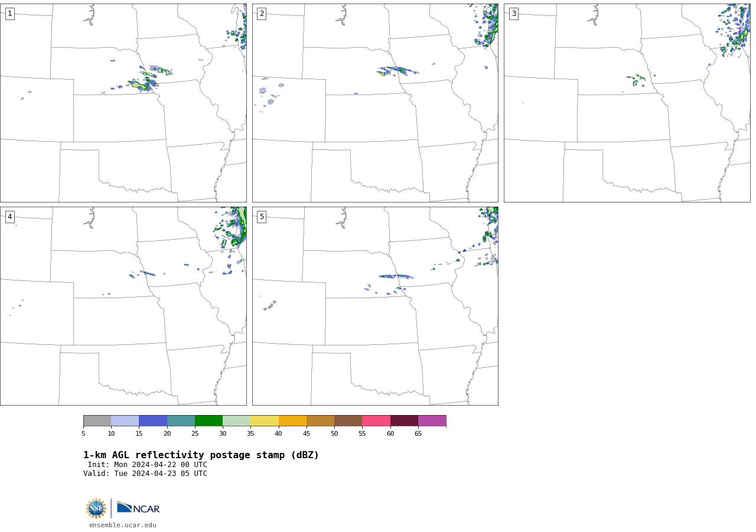Click the pale green 30-35 dBZ swatch
756x532 pixels.
point(237,421)
